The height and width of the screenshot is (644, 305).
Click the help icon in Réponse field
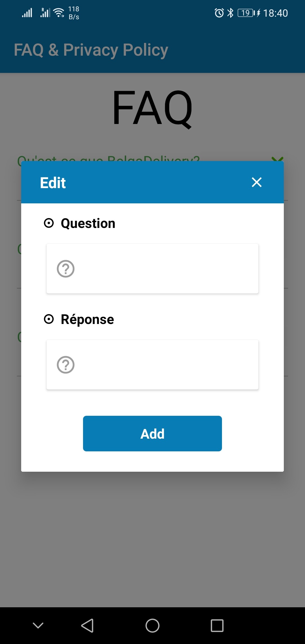pyautogui.click(x=66, y=365)
